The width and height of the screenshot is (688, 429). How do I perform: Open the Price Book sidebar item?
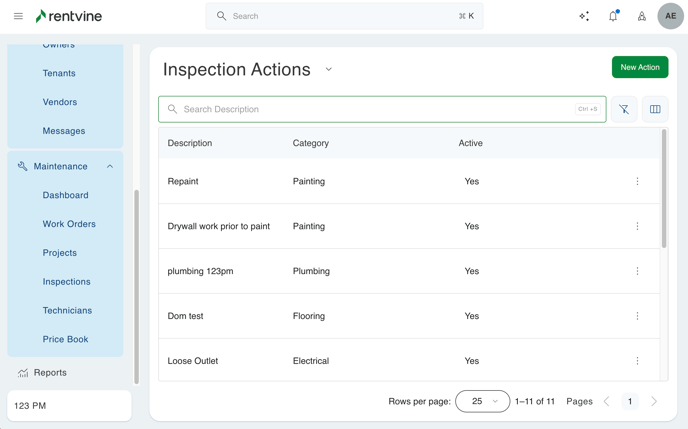pos(65,339)
